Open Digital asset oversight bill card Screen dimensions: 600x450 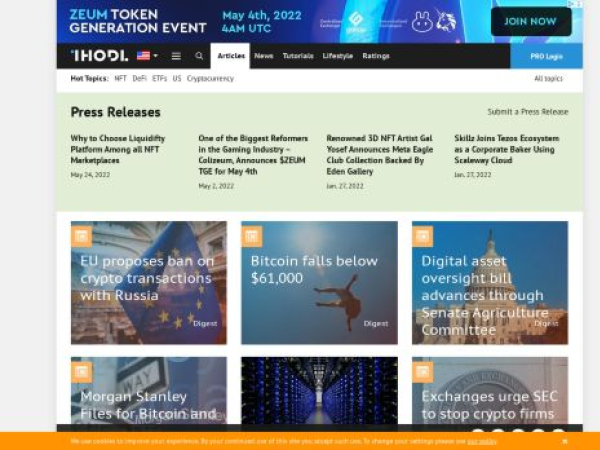click(x=490, y=283)
